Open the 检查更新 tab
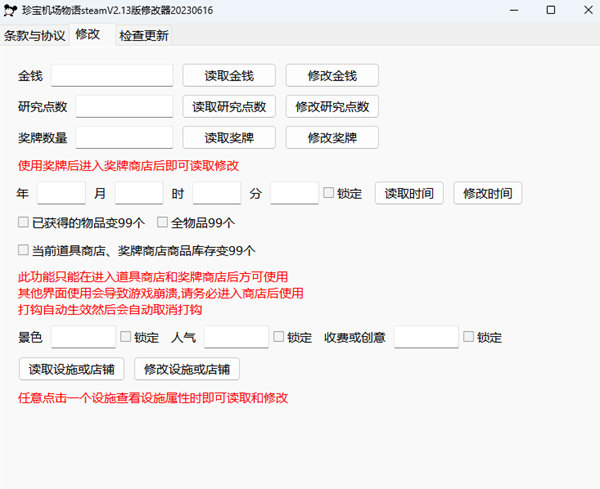 click(144, 36)
